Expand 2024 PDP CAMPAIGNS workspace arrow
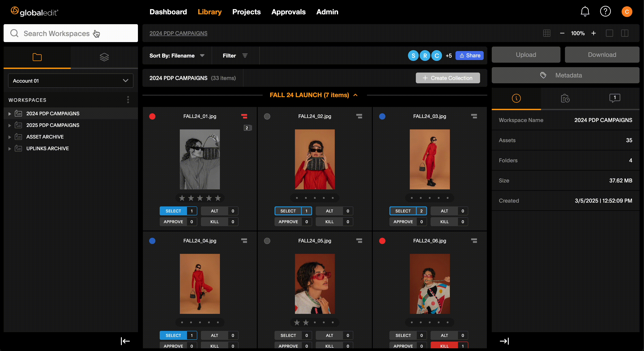This screenshot has height=351, width=644. pyautogui.click(x=9, y=114)
